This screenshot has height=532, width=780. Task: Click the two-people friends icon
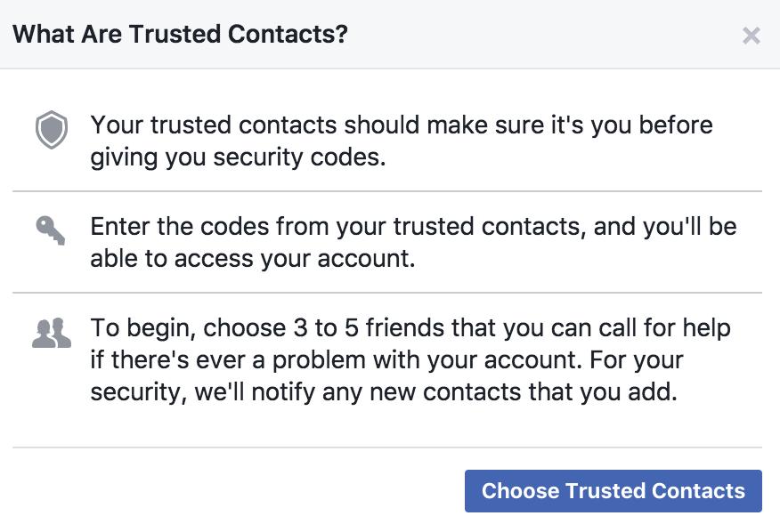pyautogui.click(x=51, y=333)
